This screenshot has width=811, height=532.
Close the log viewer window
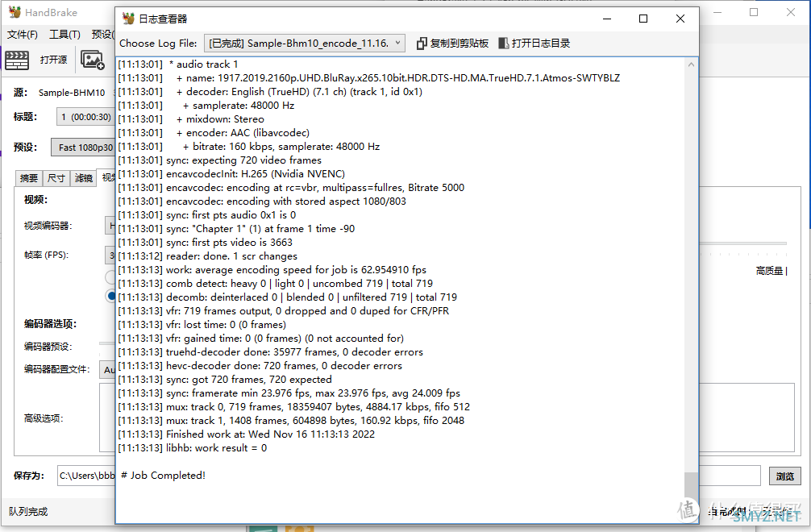click(x=680, y=19)
